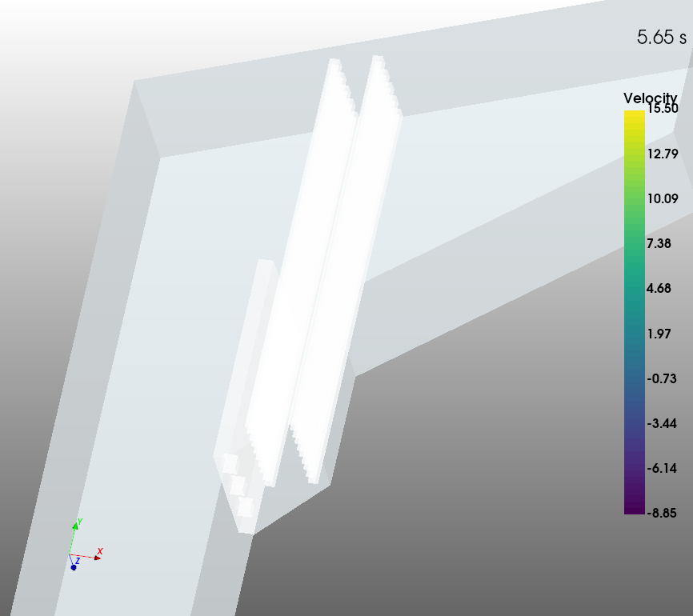Click the 10.09 legend value

[x=663, y=199]
